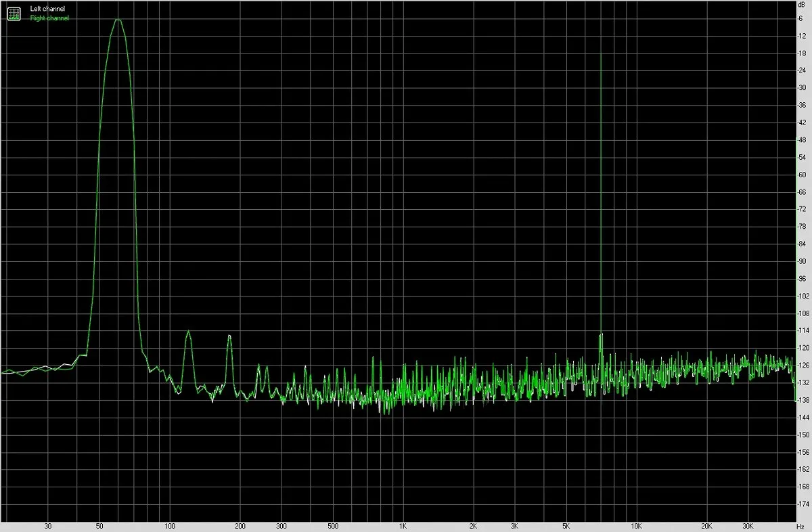
Task: Click the -24 dB scale label
Action: (803, 70)
